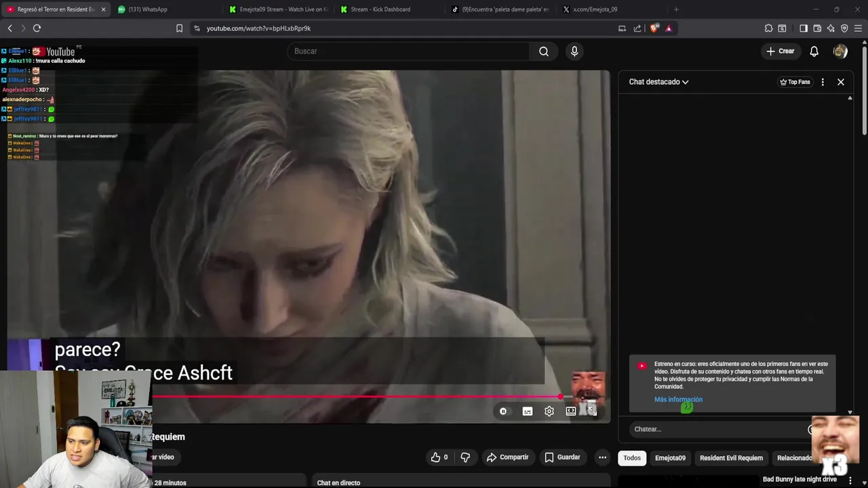Switch to the TikTok paleta tab
This screenshot has width=868, height=488.
(x=500, y=9)
